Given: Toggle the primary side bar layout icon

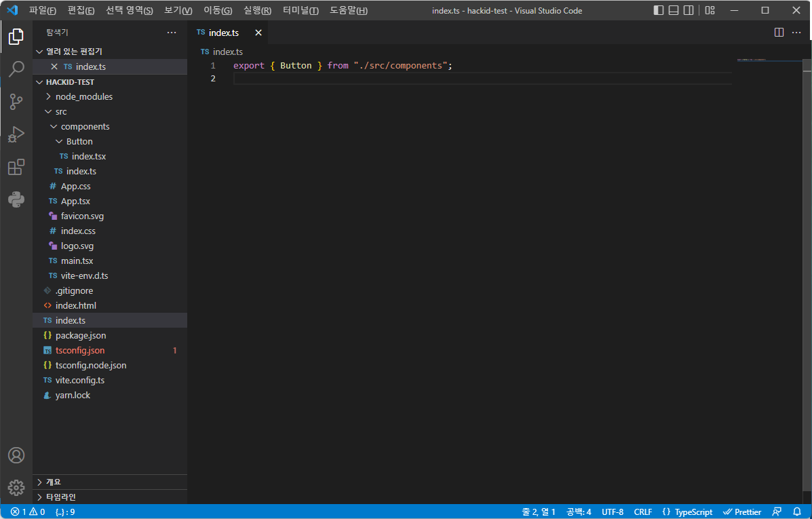Looking at the screenshot, I should (658, 10).
